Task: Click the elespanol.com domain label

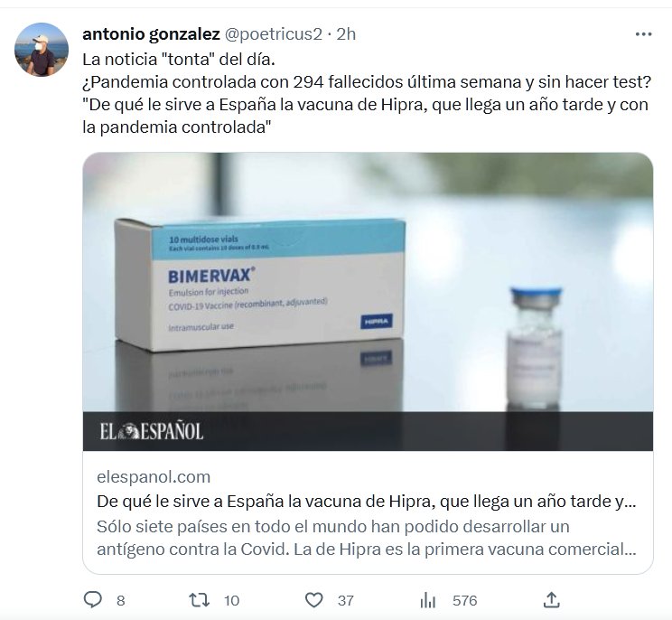Action: tap(154, 477)
